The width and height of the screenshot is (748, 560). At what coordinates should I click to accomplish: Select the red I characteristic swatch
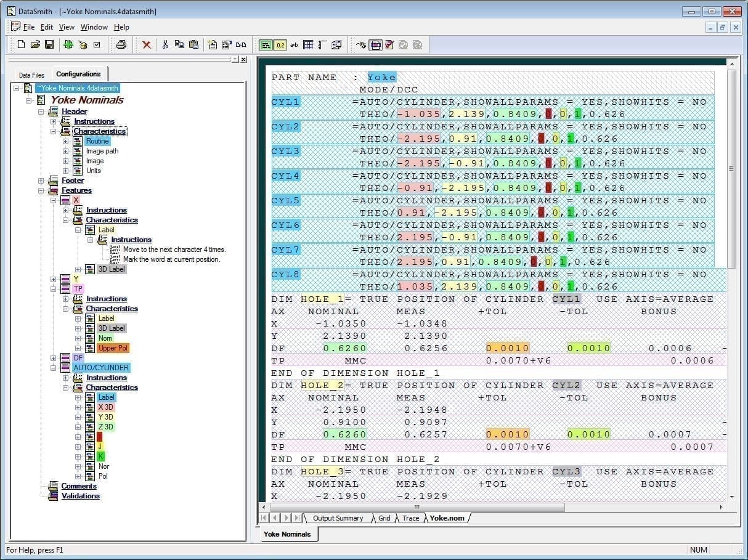[x=100, y=437]
